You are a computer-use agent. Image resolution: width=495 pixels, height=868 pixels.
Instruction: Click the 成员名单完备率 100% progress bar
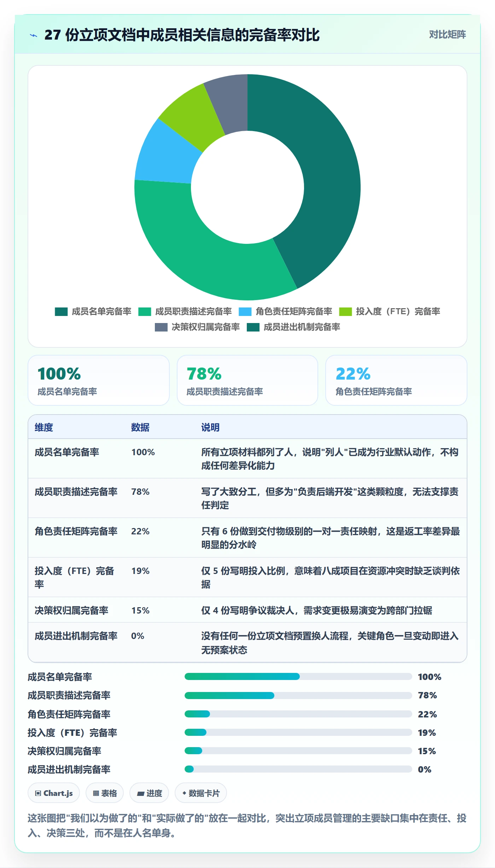(x=298, y=676)
